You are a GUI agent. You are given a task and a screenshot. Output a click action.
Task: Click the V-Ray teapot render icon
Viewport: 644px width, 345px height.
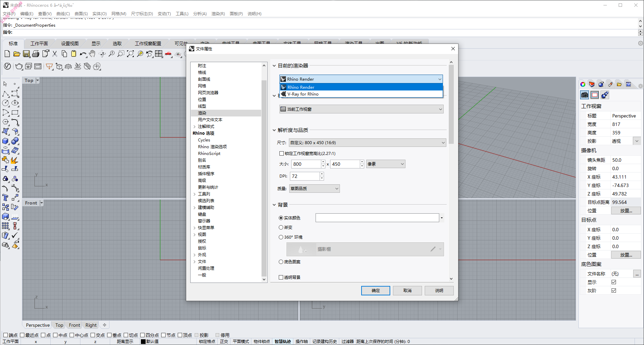(19, 67)
